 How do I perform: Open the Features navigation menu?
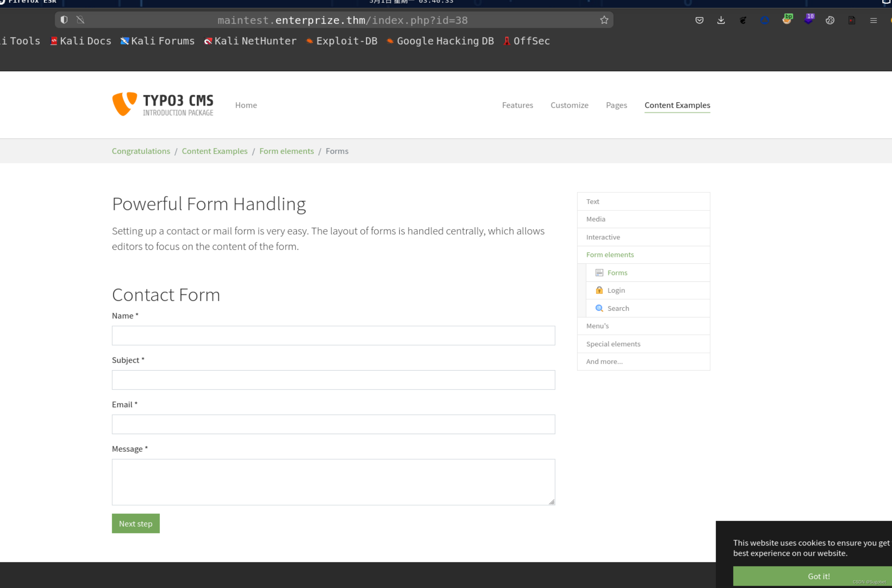pos(517,106)
